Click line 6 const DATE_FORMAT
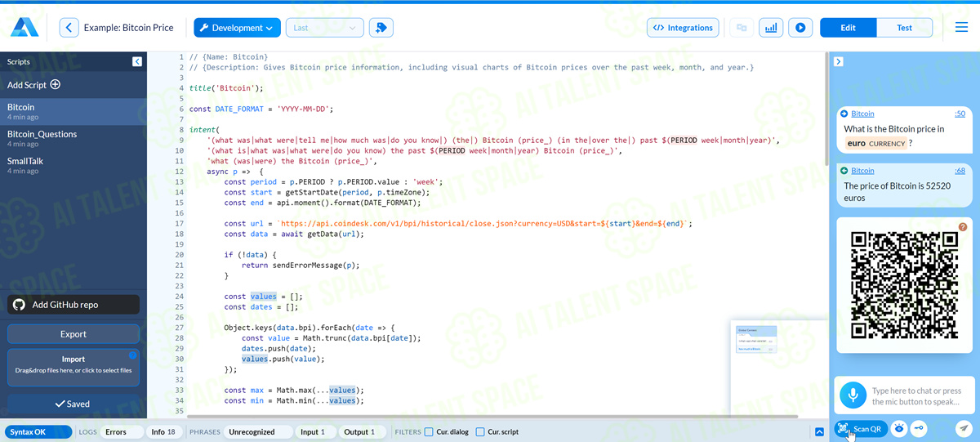Screen dimensions: 980x442 click(261, 109)
